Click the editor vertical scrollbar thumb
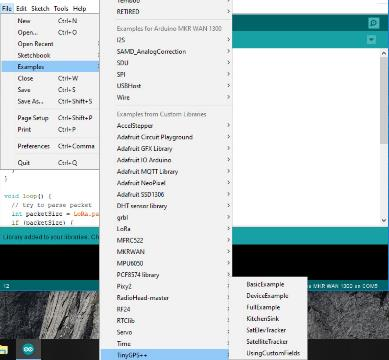This screenshot has width=389, height=360. click(x=384, y=102)
